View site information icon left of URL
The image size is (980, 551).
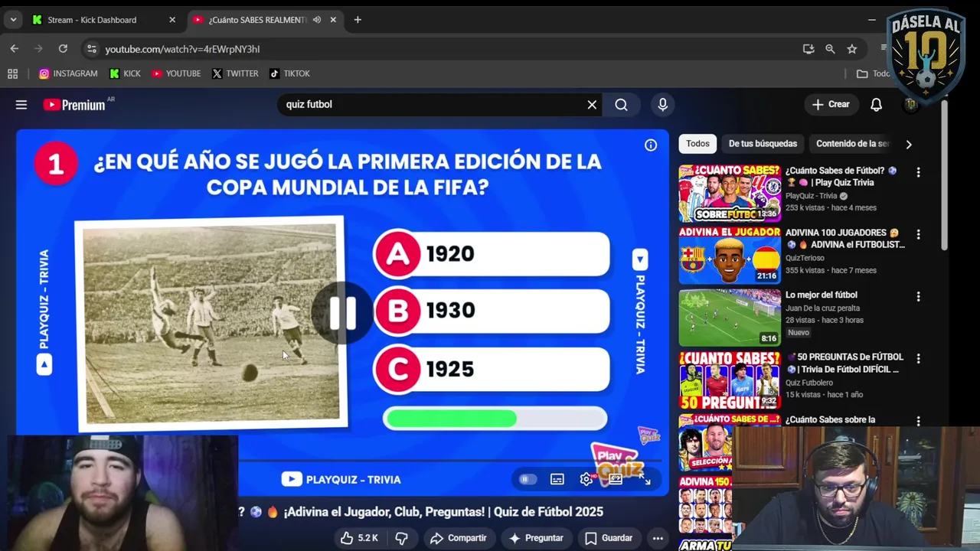click(x=91, y=49)
